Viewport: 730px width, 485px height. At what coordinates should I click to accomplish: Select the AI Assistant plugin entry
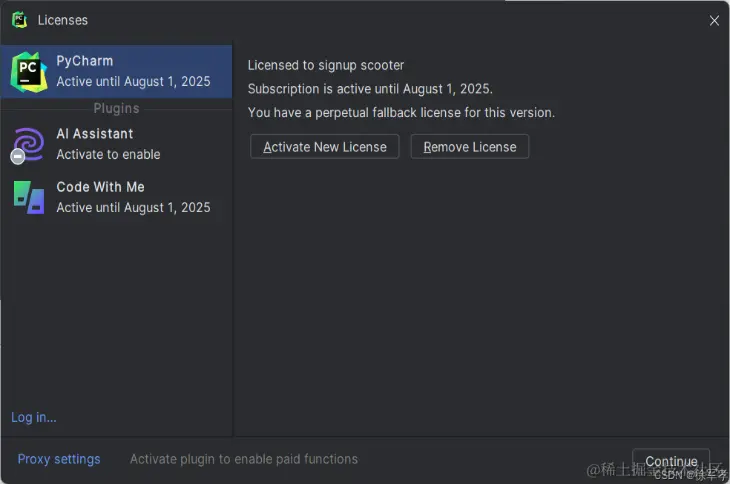click(x=116, y=144)
